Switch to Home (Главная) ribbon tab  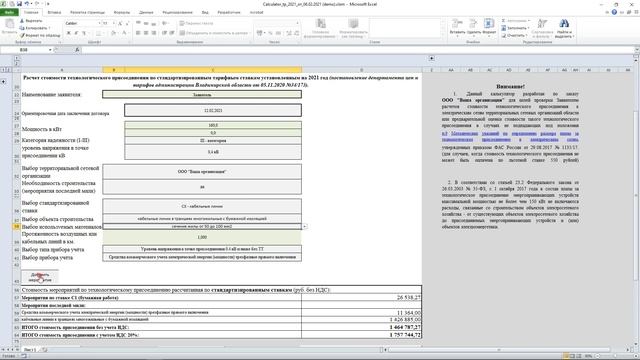31,12
